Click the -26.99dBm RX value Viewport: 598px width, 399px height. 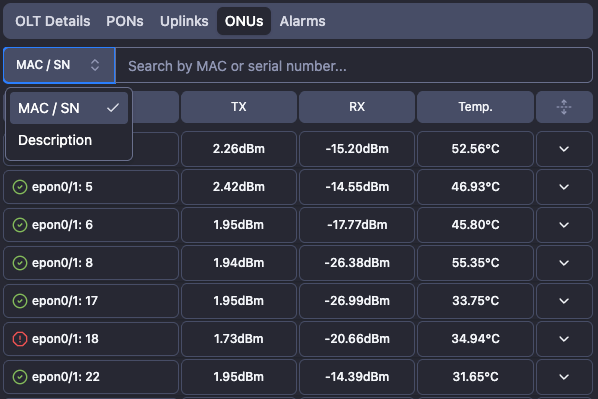(x=357, y=301)
